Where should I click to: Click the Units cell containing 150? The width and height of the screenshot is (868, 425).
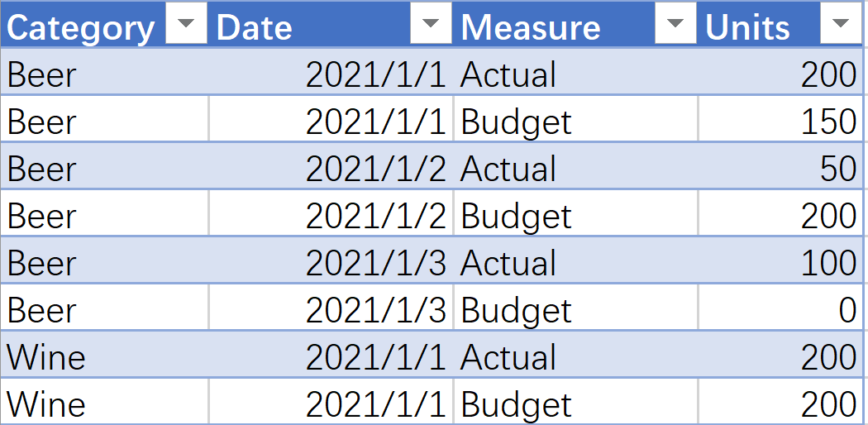click(x=780, y=118)
